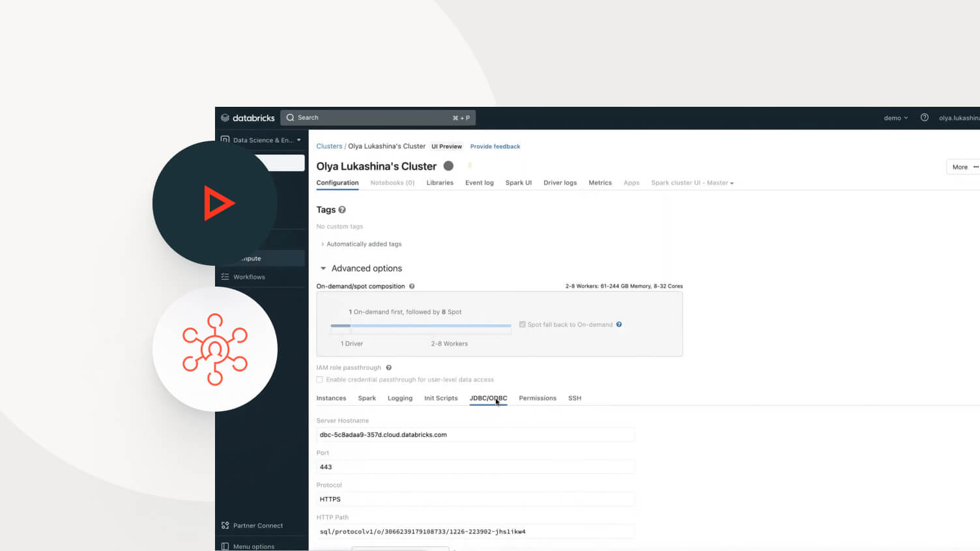The width and height of the screenshot is (980, 551).
Task: Click the "Olya Lukashina's Cluster" page title
Action: (x=377, y=166)
